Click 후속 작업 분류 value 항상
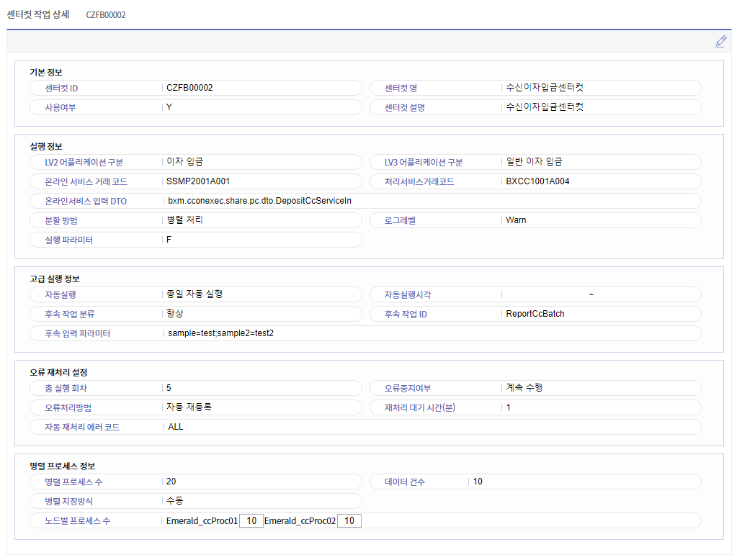Screen dimensions: 742x560 click(x=174, y=314)
